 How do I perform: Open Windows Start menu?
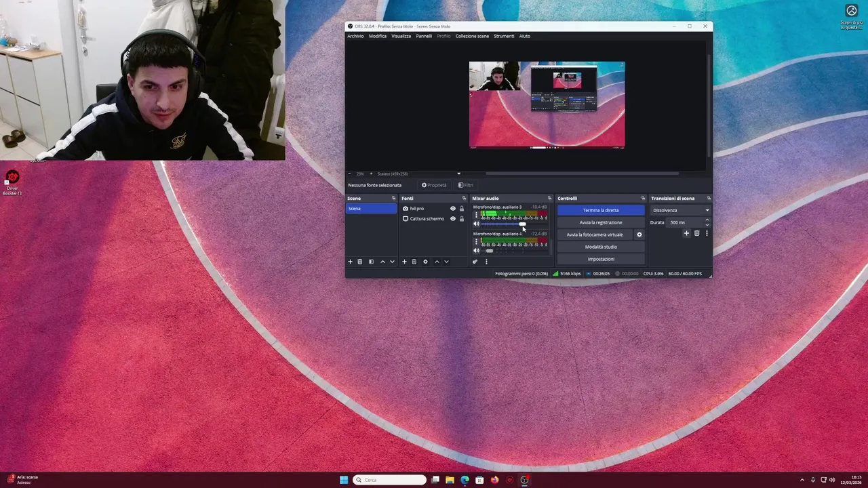(344, 480)
